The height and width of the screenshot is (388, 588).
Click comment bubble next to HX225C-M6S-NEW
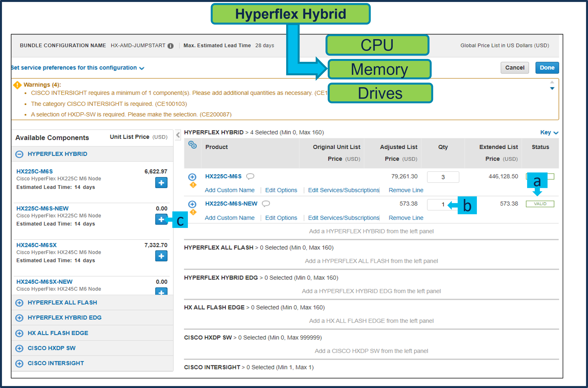266,204
